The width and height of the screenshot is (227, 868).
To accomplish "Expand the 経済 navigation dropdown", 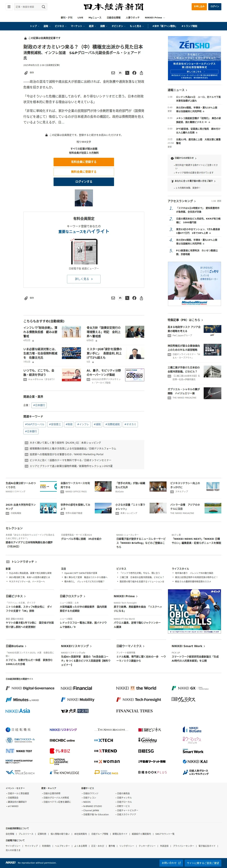I will click(x=92, y=26).
